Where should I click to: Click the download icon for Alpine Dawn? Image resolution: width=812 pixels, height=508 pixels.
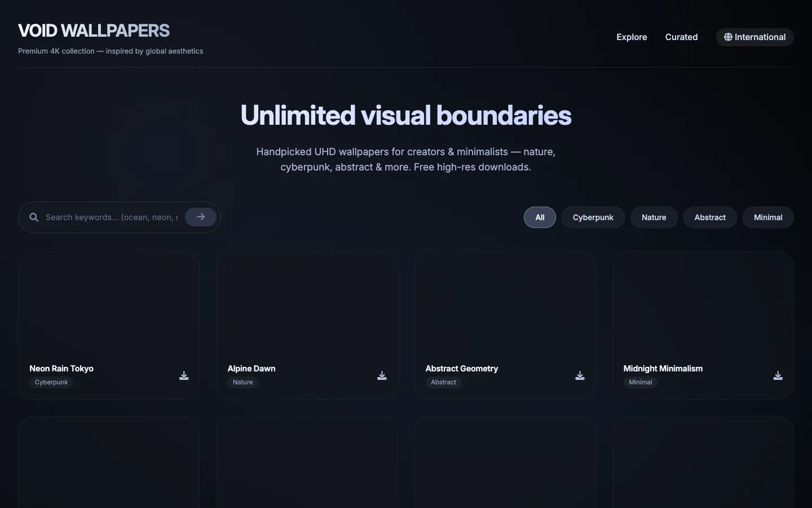click(x=382, y=375)
